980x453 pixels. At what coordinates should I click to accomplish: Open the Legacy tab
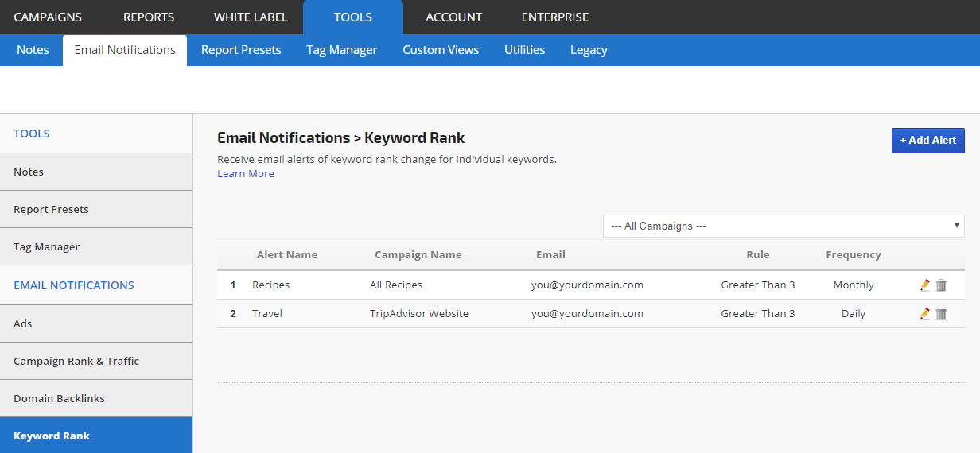click(x=589, y=50)
